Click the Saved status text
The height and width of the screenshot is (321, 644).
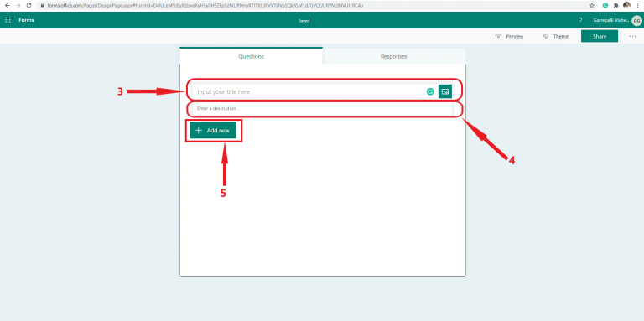(304, 20)
